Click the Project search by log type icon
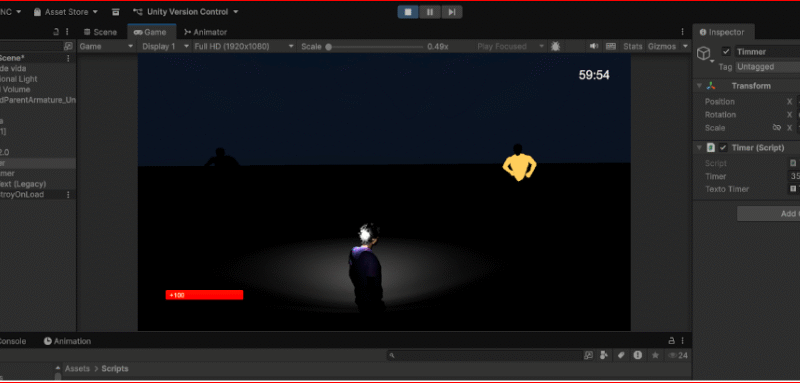The image size is (800, 383). click(x=638, y=355)
